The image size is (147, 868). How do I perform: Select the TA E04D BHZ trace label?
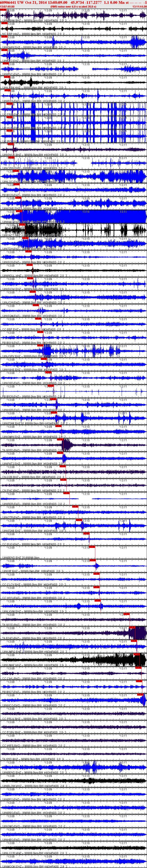click(x=34, y=639)
